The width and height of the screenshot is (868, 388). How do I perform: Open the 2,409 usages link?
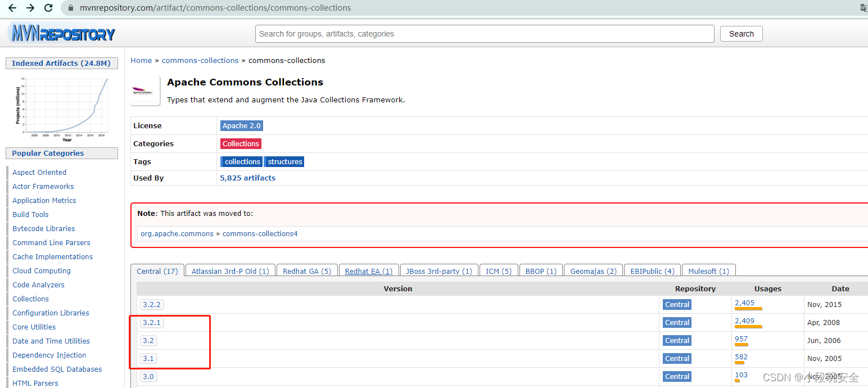[744, 321]
